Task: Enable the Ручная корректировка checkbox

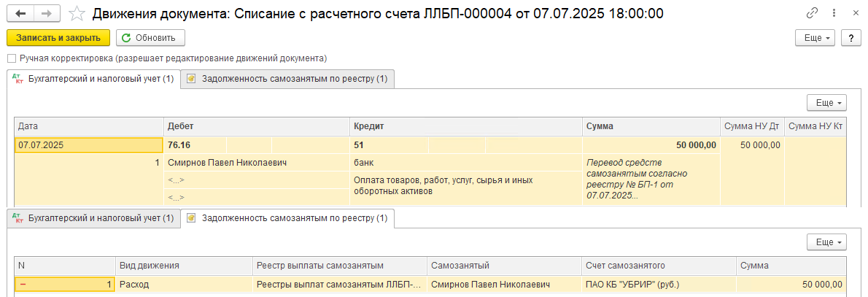Action: tap(12, 58)
